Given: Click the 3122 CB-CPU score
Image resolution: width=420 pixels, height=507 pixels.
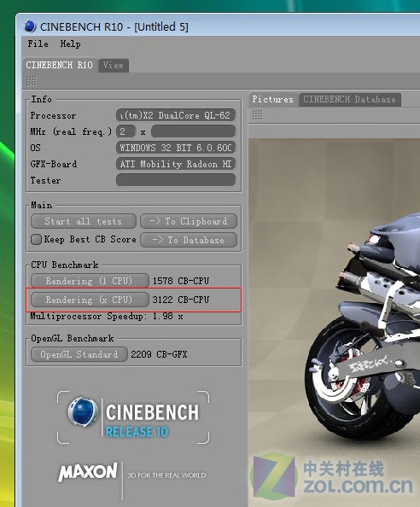Looking at the screenshot, I should click(x=181, y=300).
